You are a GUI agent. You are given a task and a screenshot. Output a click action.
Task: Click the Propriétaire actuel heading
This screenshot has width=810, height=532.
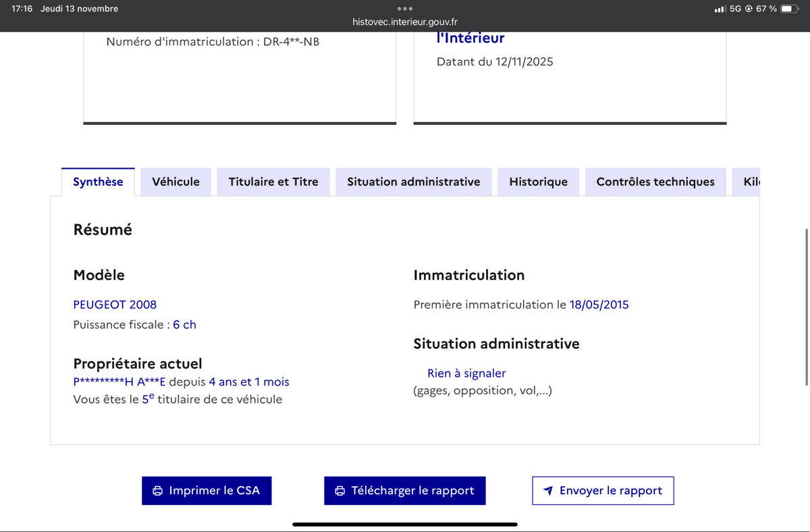(x=138, y=364)
